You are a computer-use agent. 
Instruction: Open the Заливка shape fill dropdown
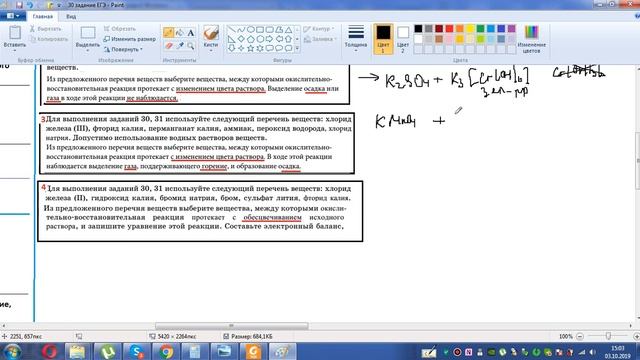(x=320, y=39)
